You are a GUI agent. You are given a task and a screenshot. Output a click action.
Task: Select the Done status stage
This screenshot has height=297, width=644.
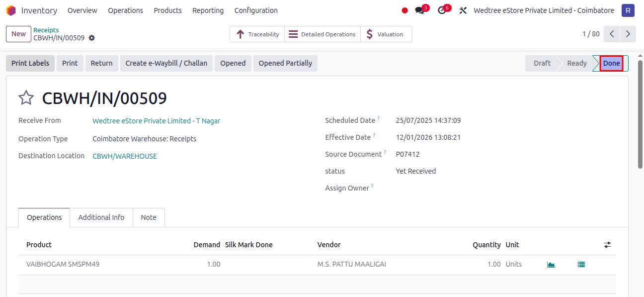[611, 63]
